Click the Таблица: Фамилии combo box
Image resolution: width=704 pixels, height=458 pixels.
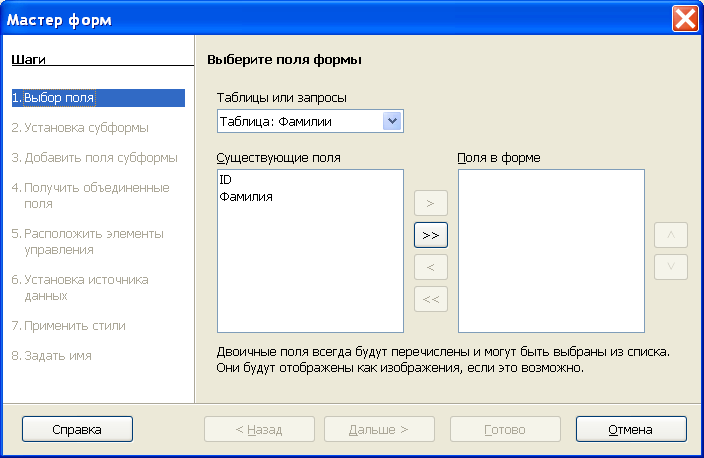tap(310, 121)
